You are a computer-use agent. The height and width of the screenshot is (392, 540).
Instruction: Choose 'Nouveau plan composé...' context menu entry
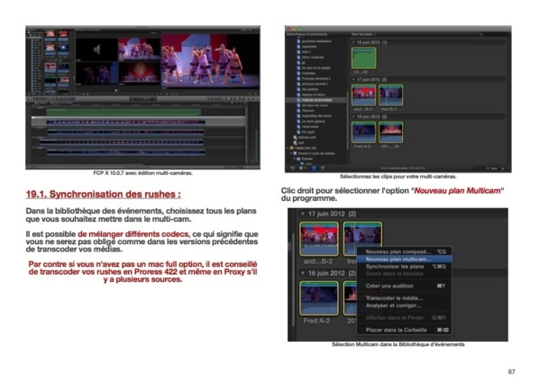pyautogui.click(x=404, y=251)
